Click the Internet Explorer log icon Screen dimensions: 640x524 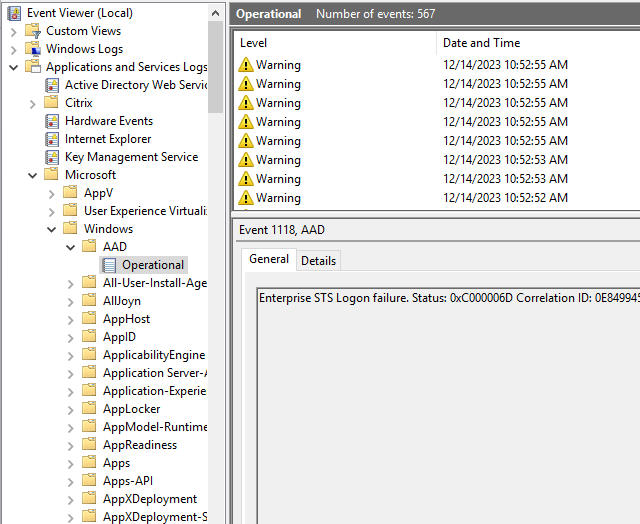click(x=52, y=139)
